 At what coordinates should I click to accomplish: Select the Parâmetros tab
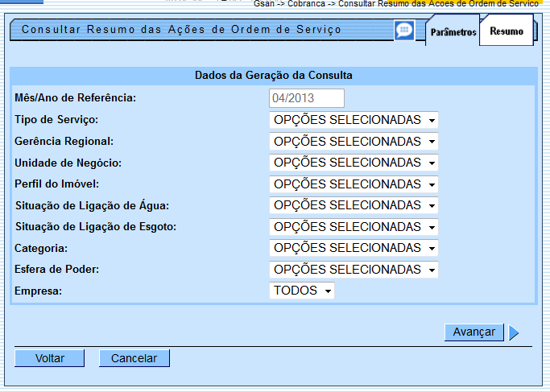[453, 33]
